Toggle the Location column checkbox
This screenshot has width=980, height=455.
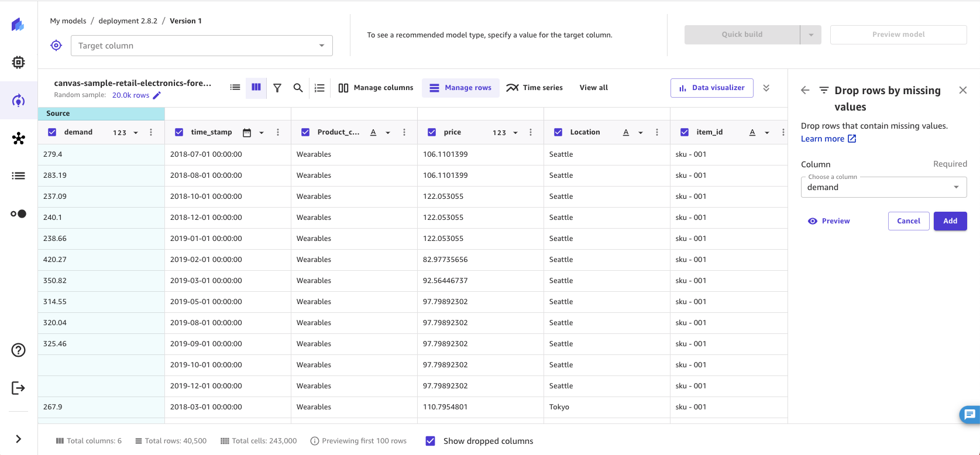pos(558,132)
